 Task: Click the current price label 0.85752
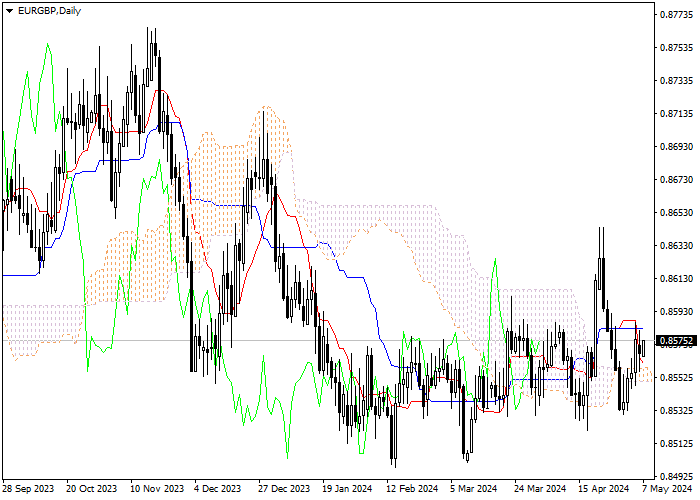677,342
